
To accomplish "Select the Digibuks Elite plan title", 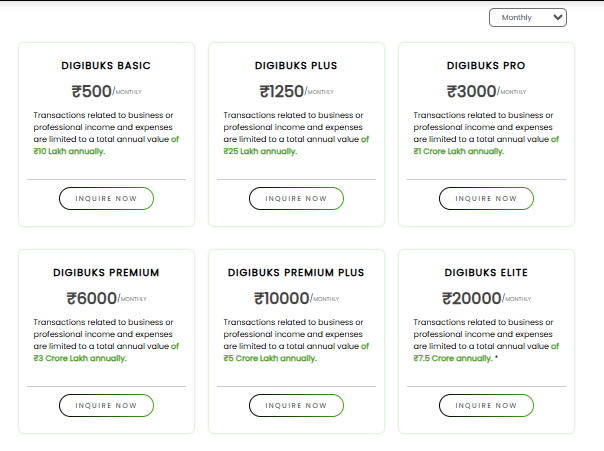I will (x=486, y=272).
